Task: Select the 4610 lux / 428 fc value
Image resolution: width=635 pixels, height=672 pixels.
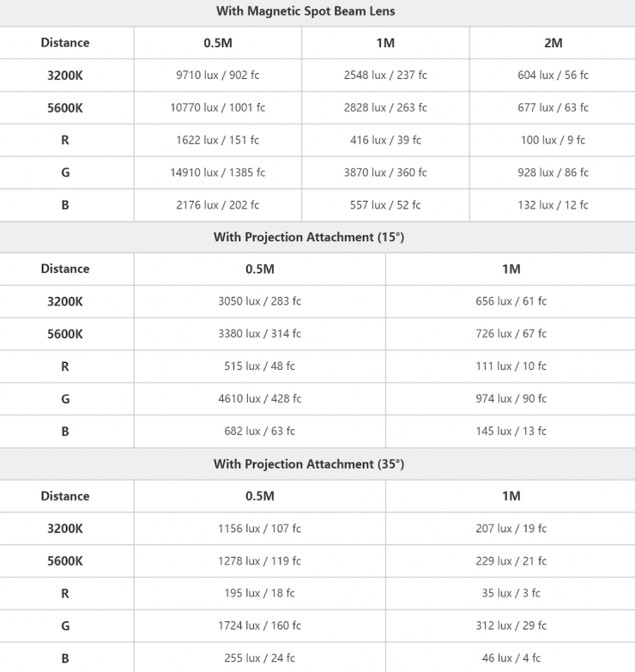Action: [x=259, y=398]
